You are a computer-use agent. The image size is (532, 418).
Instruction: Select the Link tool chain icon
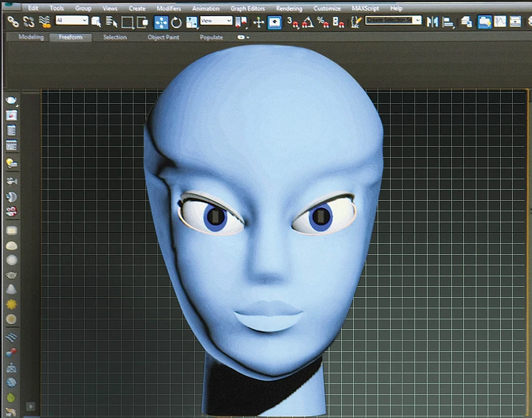click(x=13, y=22)
